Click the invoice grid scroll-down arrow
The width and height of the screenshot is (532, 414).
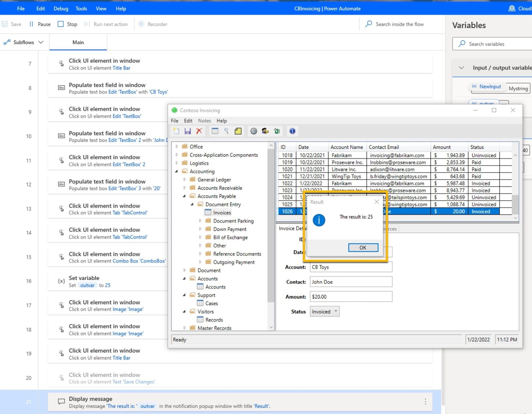tap(515, 218)
